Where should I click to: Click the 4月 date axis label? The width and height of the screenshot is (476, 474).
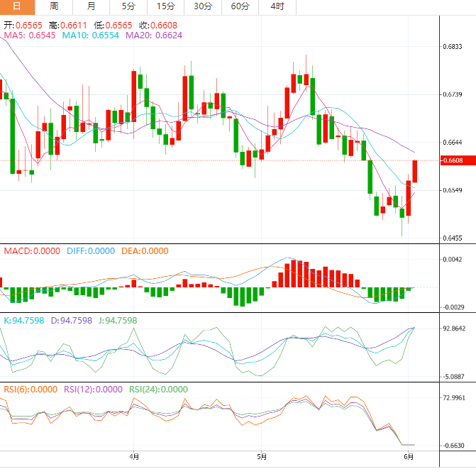[134, 457]
